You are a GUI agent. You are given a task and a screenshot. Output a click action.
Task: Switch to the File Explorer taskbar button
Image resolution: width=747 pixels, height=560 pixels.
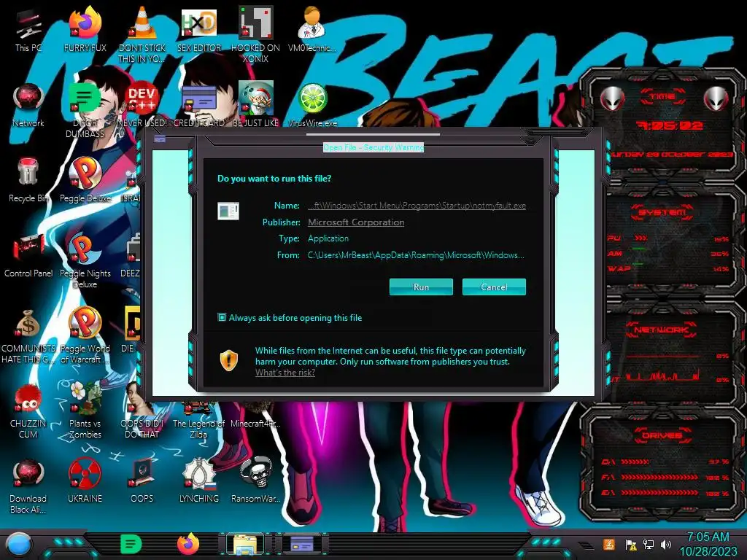tap(245, 545)
